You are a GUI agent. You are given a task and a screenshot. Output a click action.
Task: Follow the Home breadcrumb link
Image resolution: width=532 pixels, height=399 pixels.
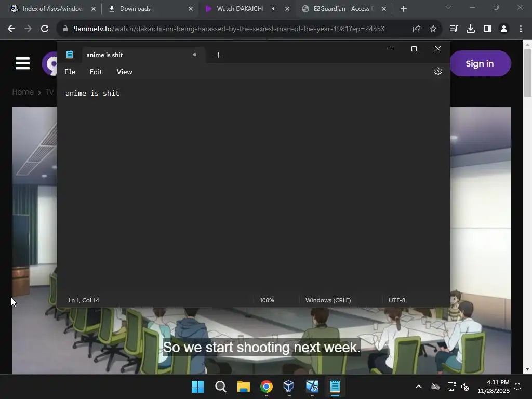tap(23, 92)
